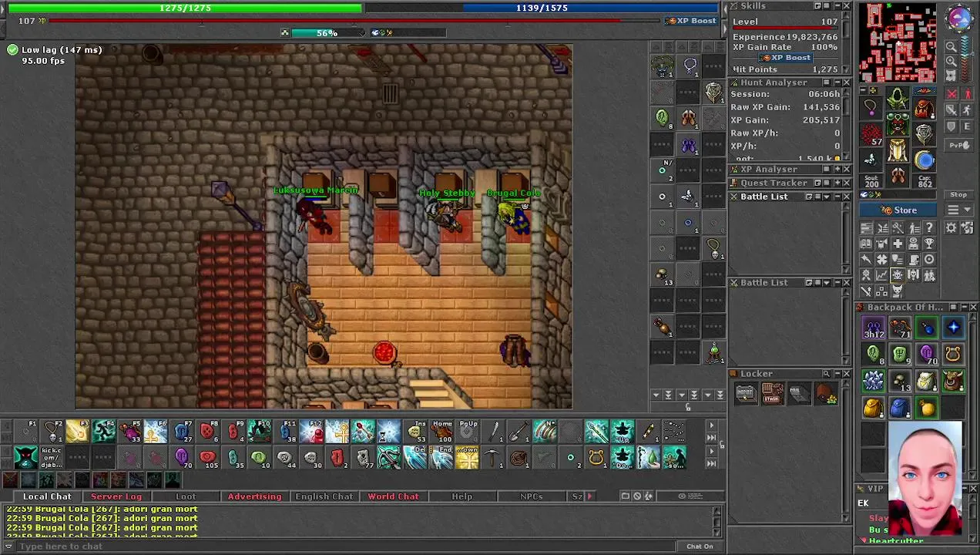The height and width of the screenshot is (555, 980).
Task: Click the question mark help icon
Action: pyautogui.click(x=930, y=227)
